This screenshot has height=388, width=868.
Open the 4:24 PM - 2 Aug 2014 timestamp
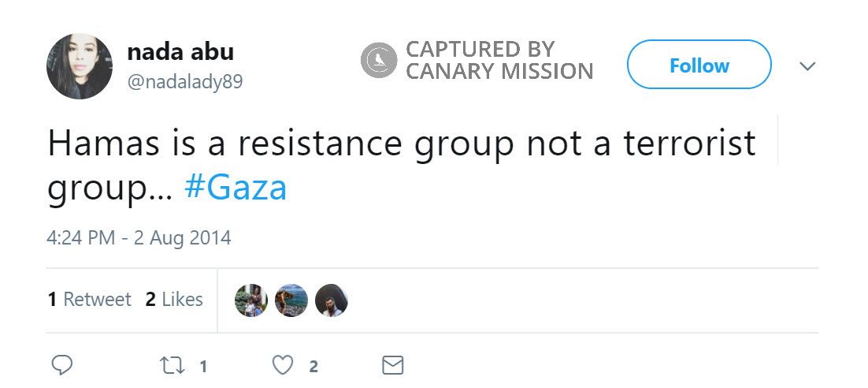coord(139,237)
